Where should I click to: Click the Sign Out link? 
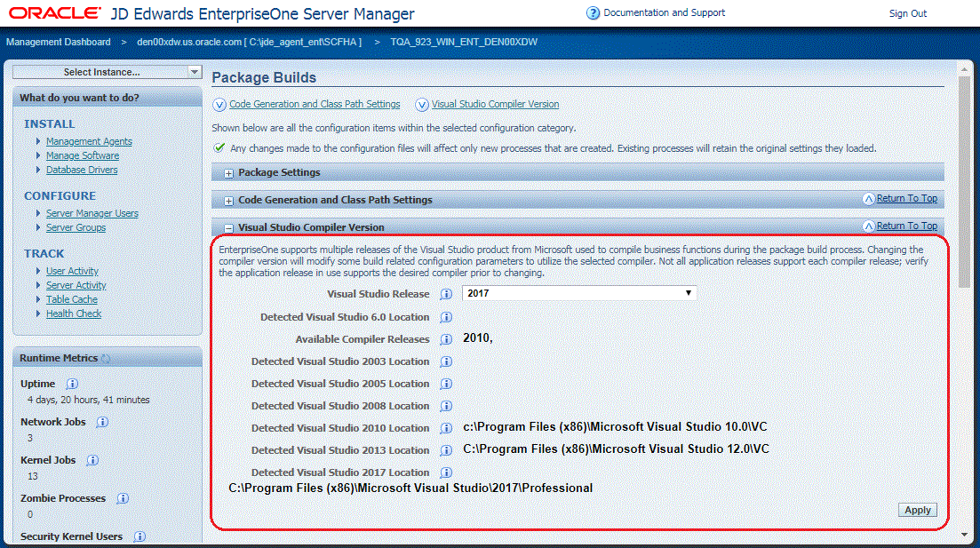point(907,13)
